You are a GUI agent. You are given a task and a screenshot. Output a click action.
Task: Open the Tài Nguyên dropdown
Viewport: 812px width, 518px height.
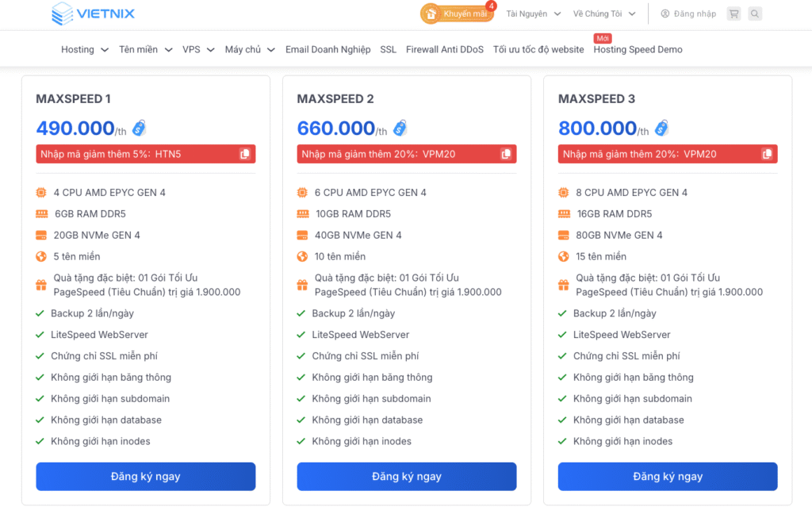click(533, 13)
